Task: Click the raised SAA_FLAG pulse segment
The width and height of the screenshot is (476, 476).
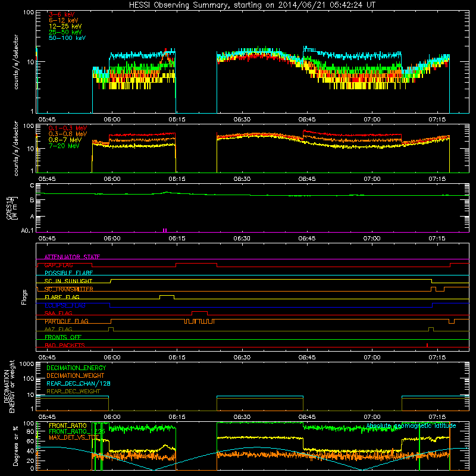Action: 199,312
